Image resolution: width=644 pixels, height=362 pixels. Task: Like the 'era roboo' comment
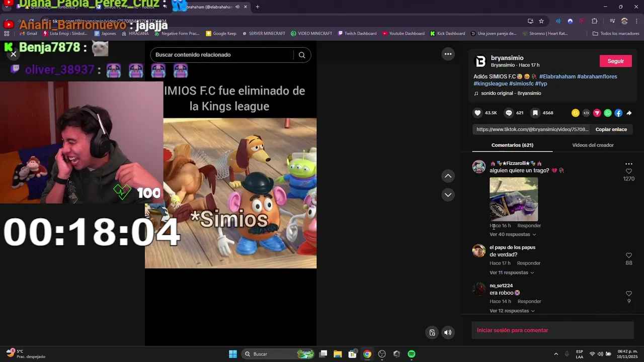628,294
